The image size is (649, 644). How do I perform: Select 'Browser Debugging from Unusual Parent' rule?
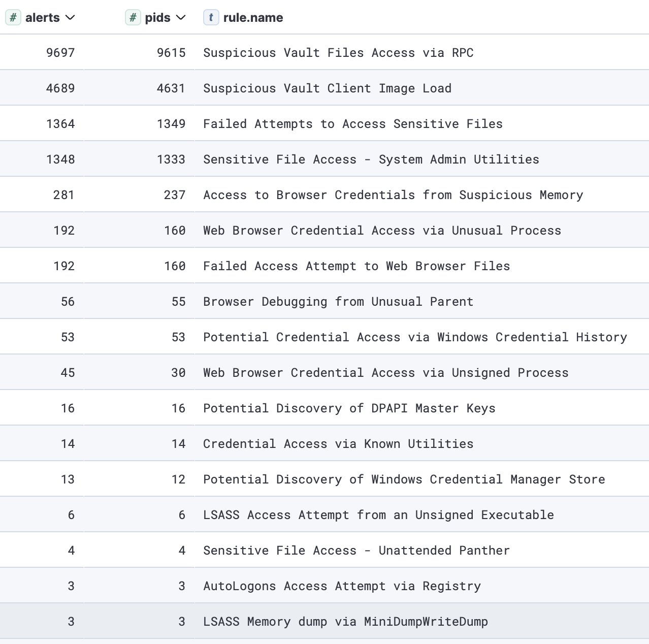coord(338,302)
